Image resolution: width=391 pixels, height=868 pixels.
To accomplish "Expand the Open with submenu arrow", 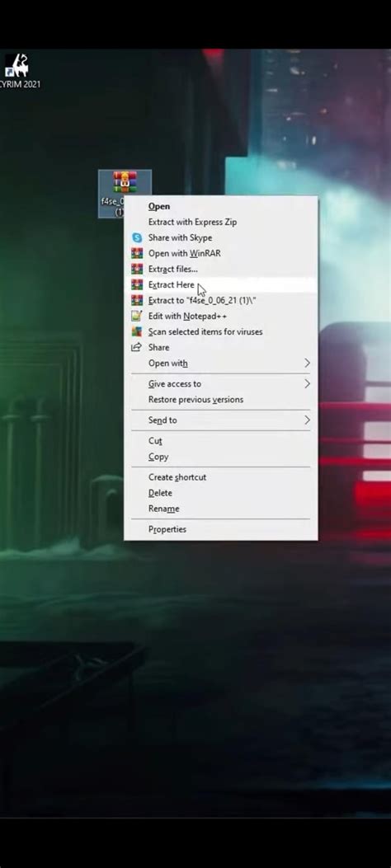I will tap(308, 364).
